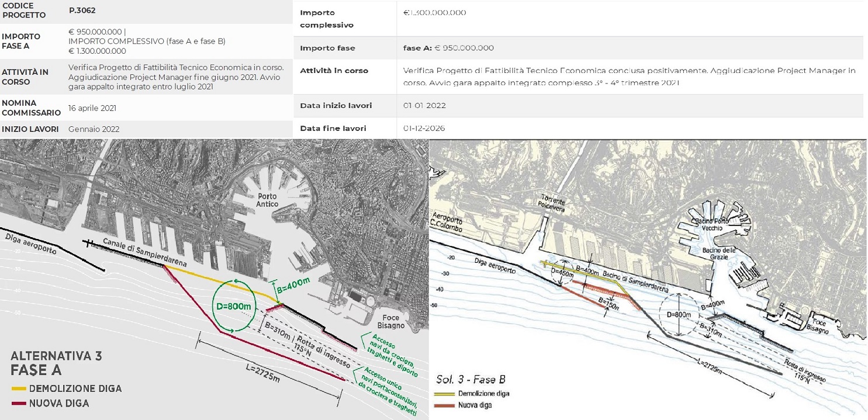Viewport: 868px width, 420px height.
Task: Click the Gennaio 2022 start date value
Action: pos(94,129)
